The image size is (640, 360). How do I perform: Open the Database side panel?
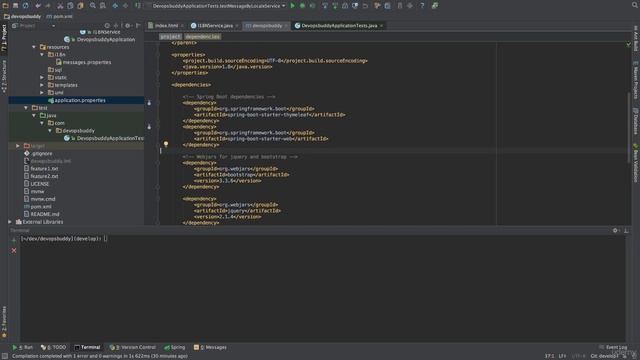click(636, 121)
